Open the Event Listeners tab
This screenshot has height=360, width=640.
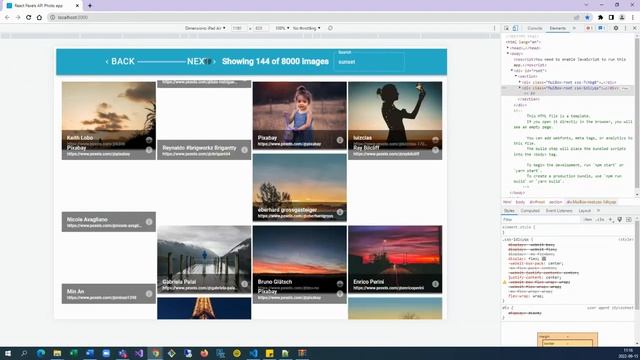(559, 211)
